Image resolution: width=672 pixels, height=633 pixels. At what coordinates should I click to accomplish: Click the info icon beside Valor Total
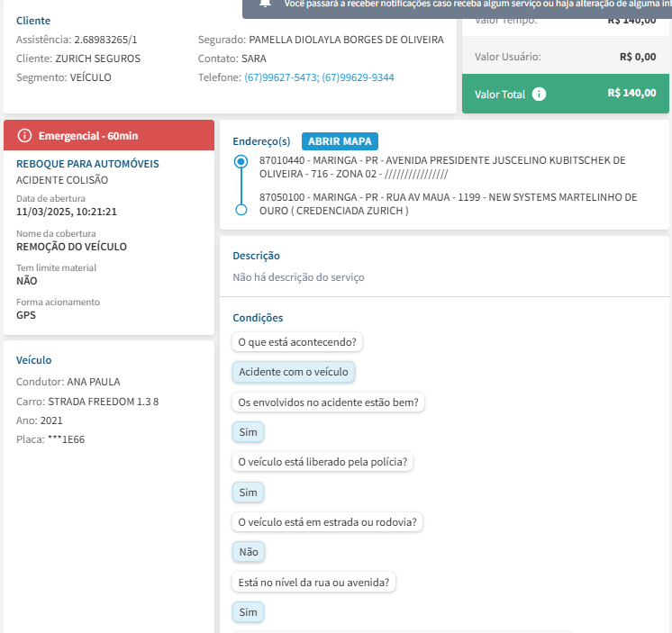coord(539,94)
